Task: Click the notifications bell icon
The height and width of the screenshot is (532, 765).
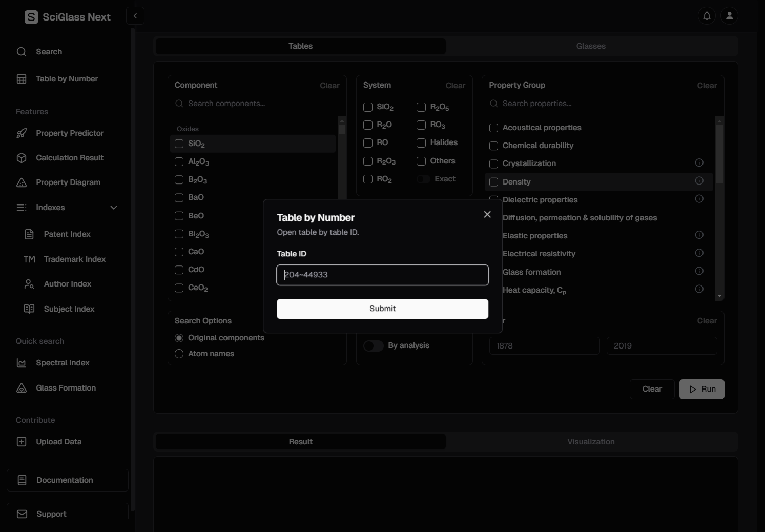Action: click(707, 16)
